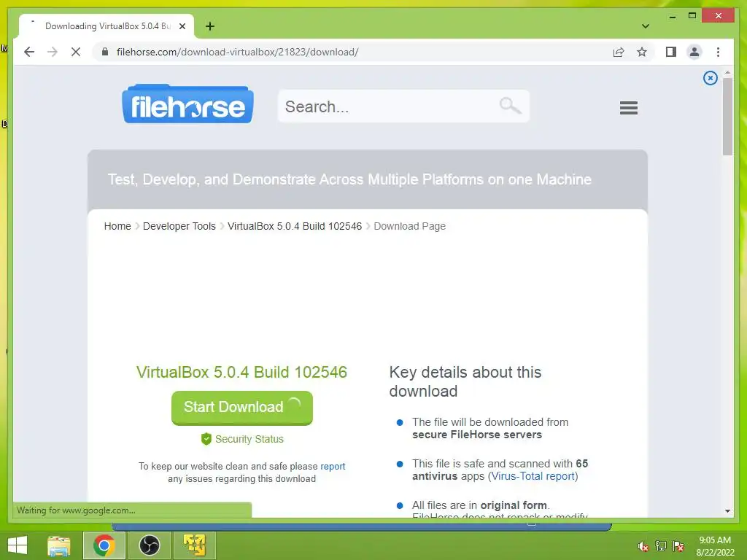Click the Start Download button

click(242, 408)
